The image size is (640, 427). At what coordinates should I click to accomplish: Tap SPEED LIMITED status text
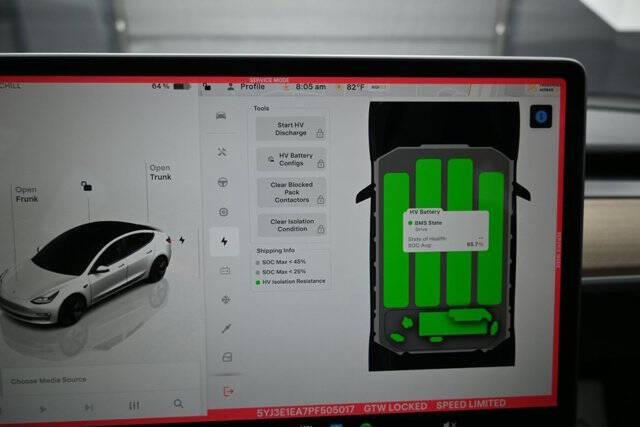[x=471, y=404]
